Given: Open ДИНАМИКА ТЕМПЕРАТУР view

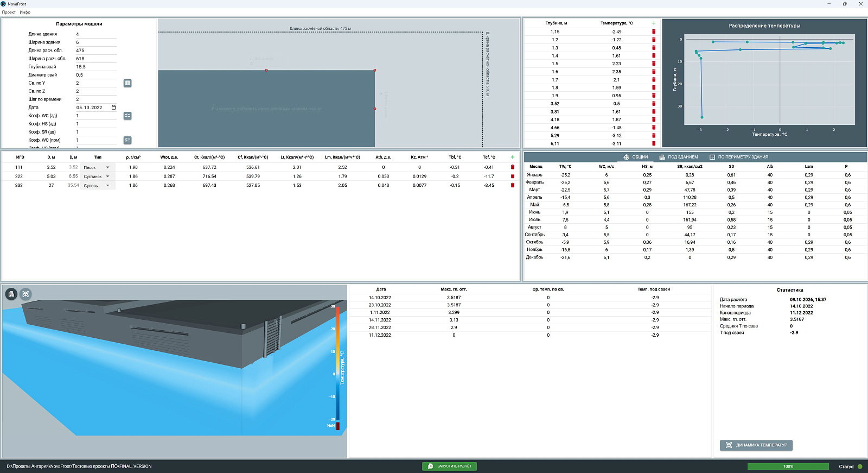Looking at the screenshot, I should coord(756,445).
